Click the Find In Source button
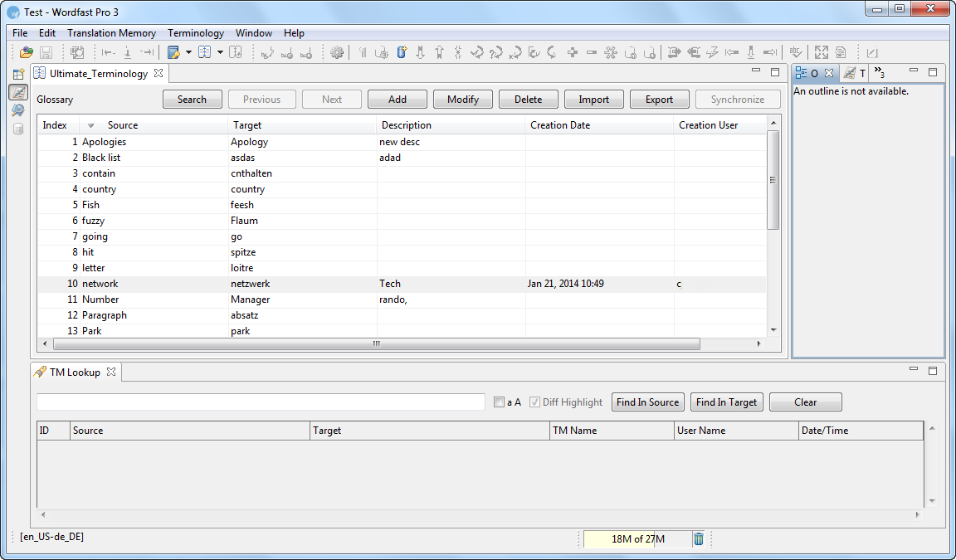The height and width of the screenshot is (560, 956). coord(647,402)
